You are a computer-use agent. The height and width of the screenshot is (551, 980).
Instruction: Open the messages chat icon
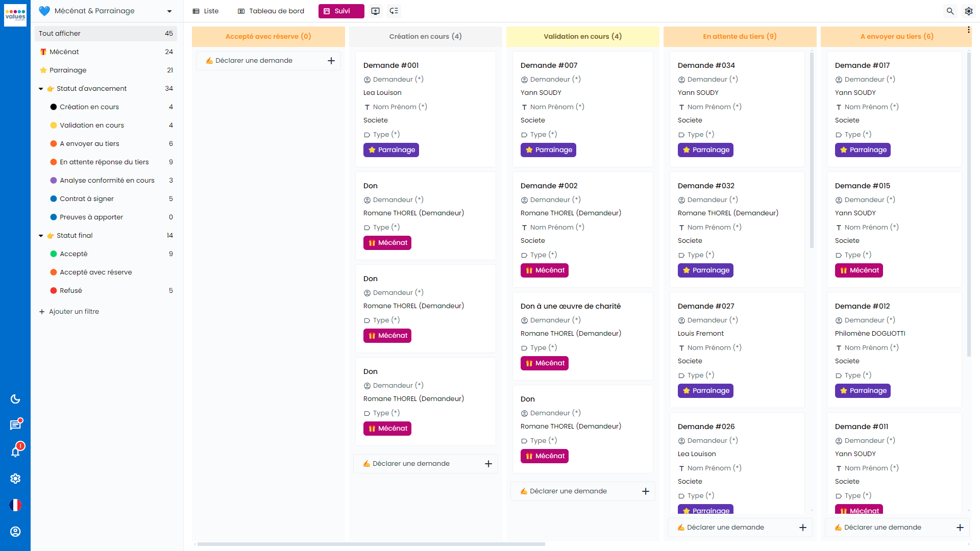(15, 424)
